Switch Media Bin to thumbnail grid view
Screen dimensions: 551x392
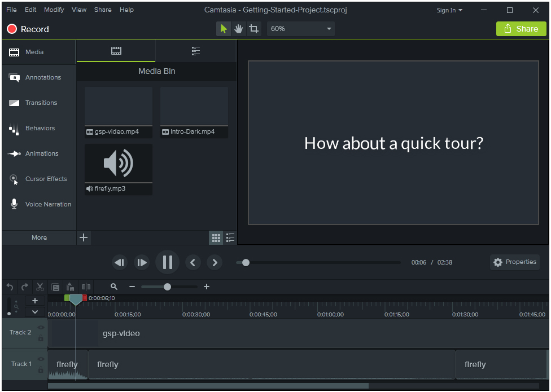tap(216, 238)
